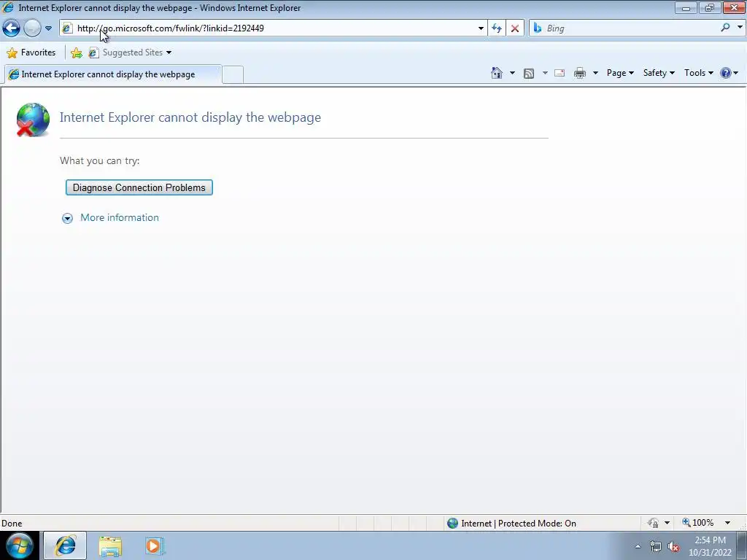Open the Suggested Sites dropdown
The height and width of the screenshot is (560, 747).
pos(130,52)
